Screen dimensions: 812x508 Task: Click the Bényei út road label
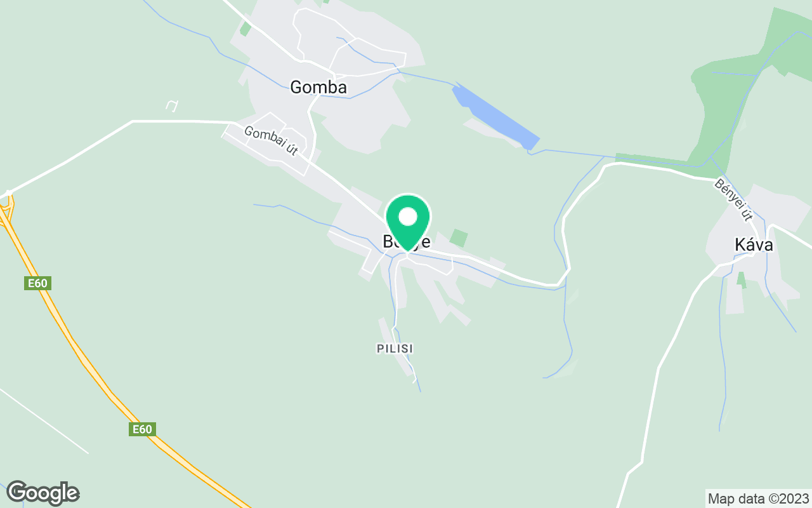(x=733, y=199)
